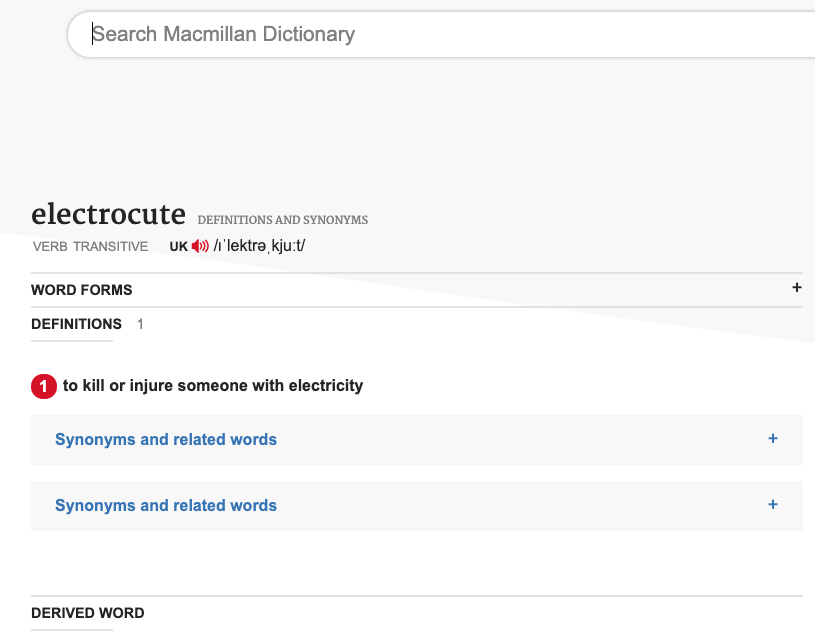Expand the first Synonyms and related words plus
The image size is (815, 637).
(772, 439)
